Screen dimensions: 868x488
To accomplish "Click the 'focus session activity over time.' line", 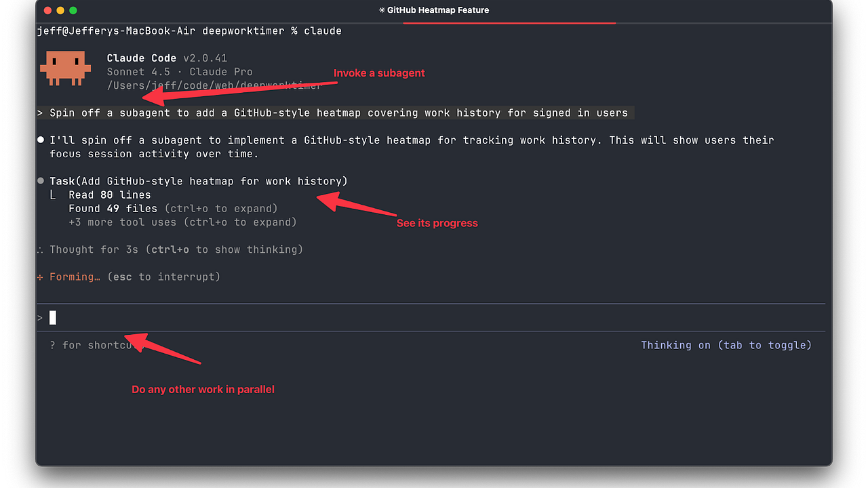I will tap(154, 154).
